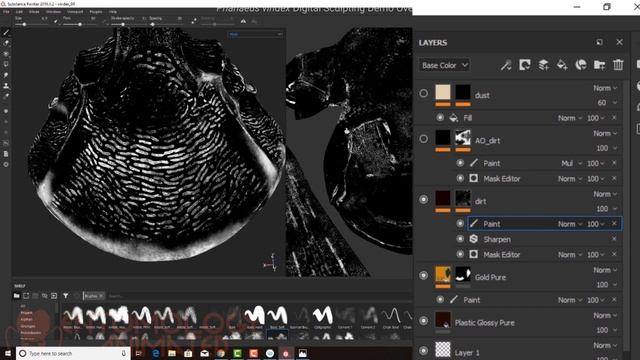Click the Add mask icon in Layers

click(524, 65)
